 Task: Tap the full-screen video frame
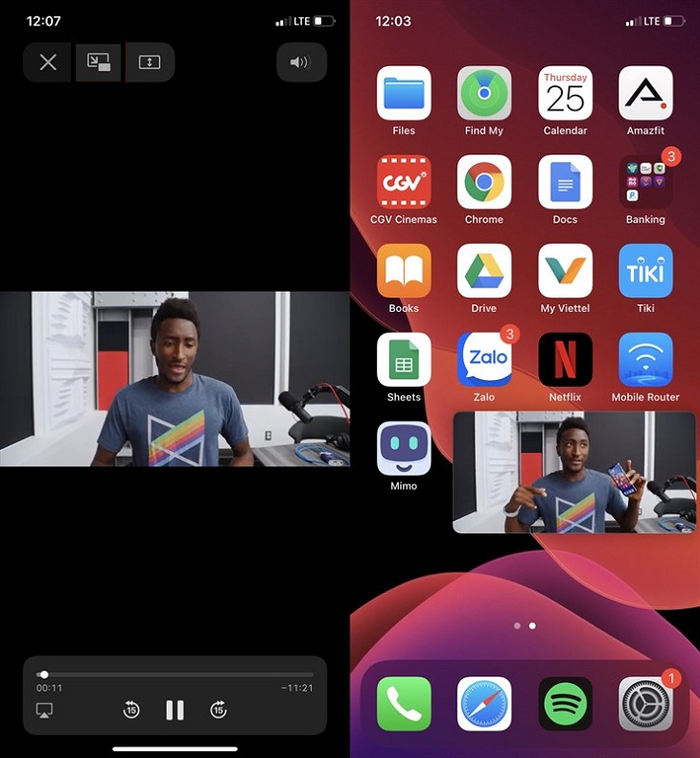click(x=175, y=379)
